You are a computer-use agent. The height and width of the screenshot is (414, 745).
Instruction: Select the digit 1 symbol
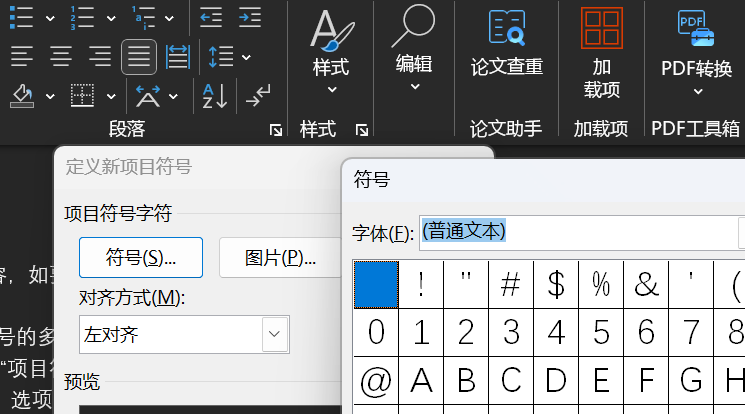421,332
